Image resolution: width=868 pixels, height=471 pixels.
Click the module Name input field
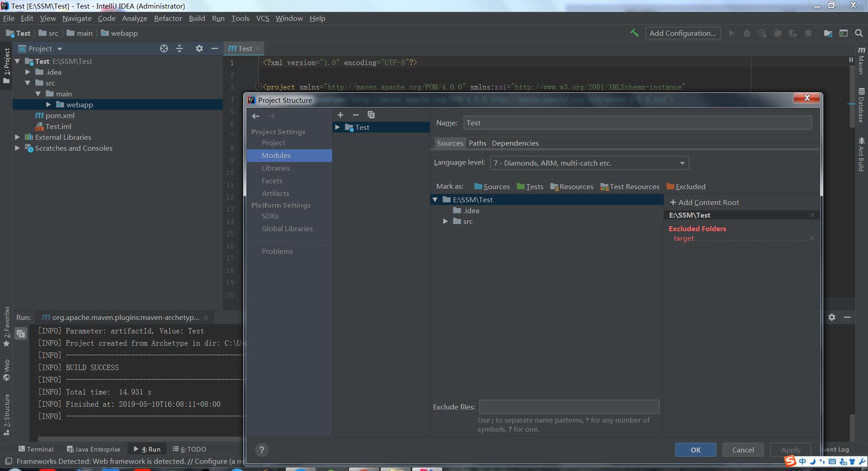637,123
